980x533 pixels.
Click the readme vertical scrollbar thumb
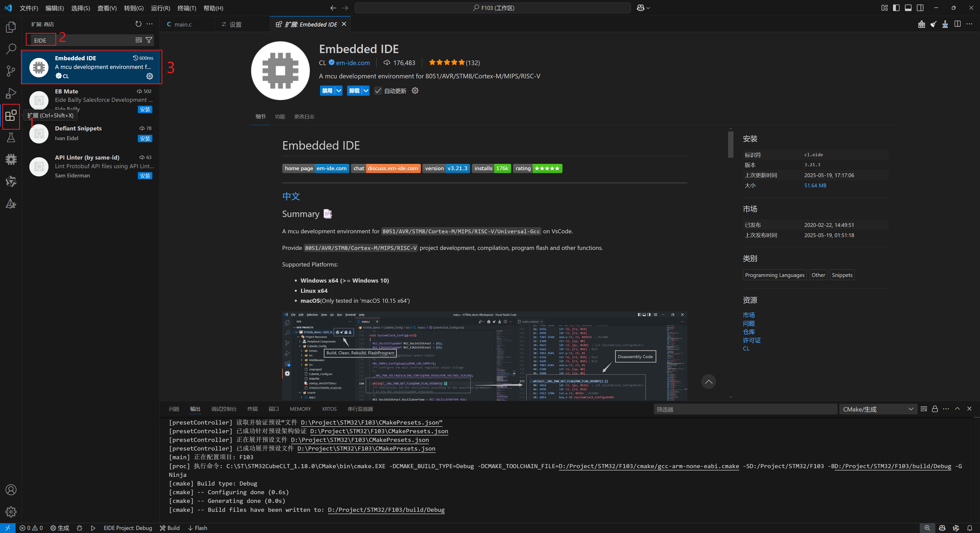730,144
